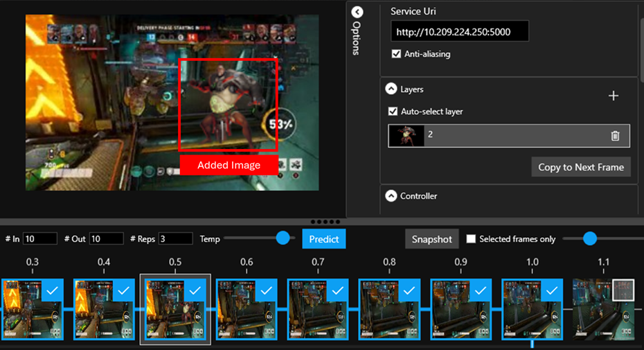Screen dimensions: 644x350
Task: Toggle the Auto-select layer checkbox
Action: [x=393, y=112]
